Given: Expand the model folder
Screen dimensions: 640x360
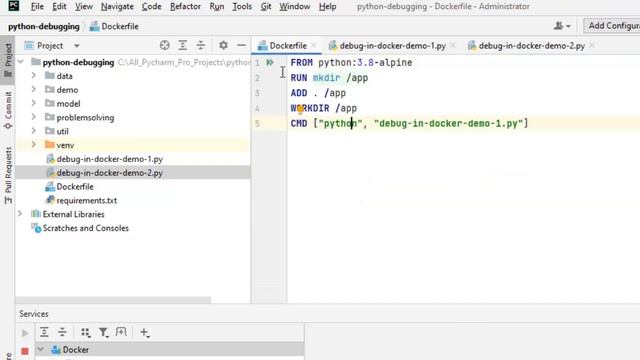Looking at the screenshot, I should point(33,103).
